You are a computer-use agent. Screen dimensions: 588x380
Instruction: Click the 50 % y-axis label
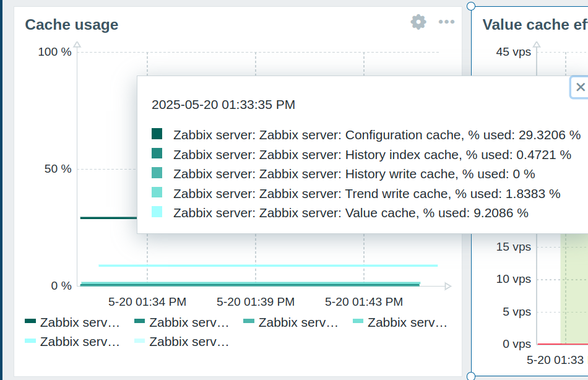click(x=58, y=169)
